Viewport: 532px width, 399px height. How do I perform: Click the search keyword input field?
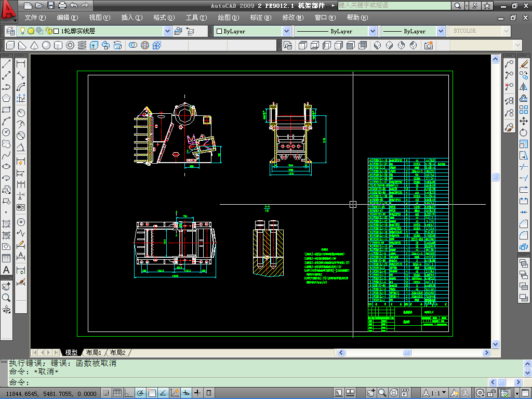pos(394,5)
